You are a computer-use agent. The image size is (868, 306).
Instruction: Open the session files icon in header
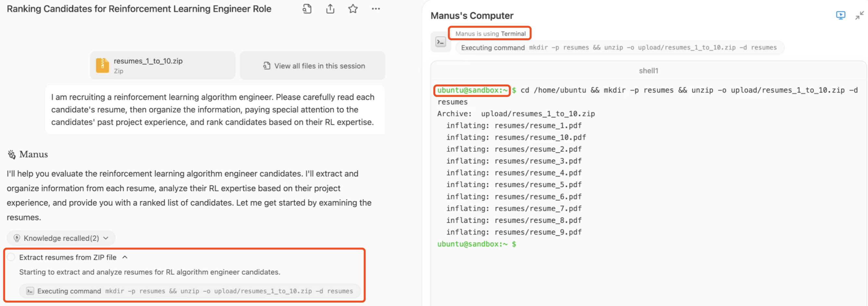[x=307, y=9]
